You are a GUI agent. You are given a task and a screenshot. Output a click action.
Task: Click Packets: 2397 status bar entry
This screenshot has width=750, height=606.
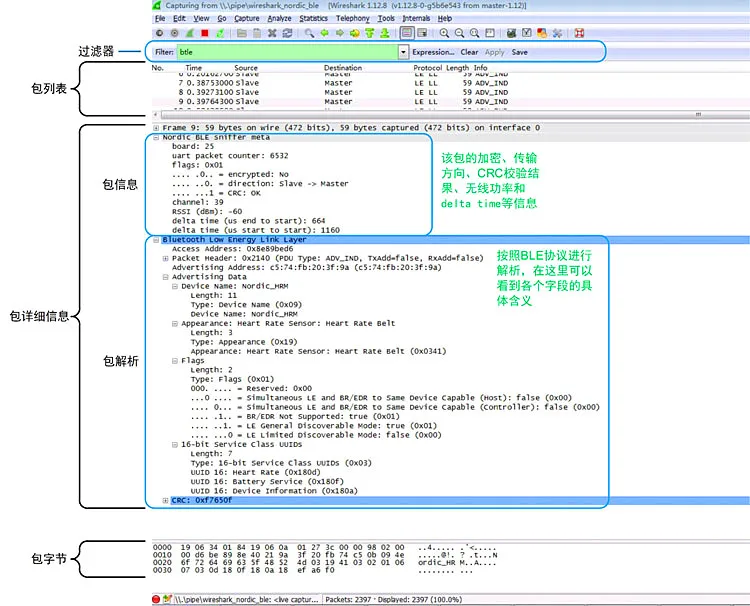pyautogui.click(x=393, y=599)
